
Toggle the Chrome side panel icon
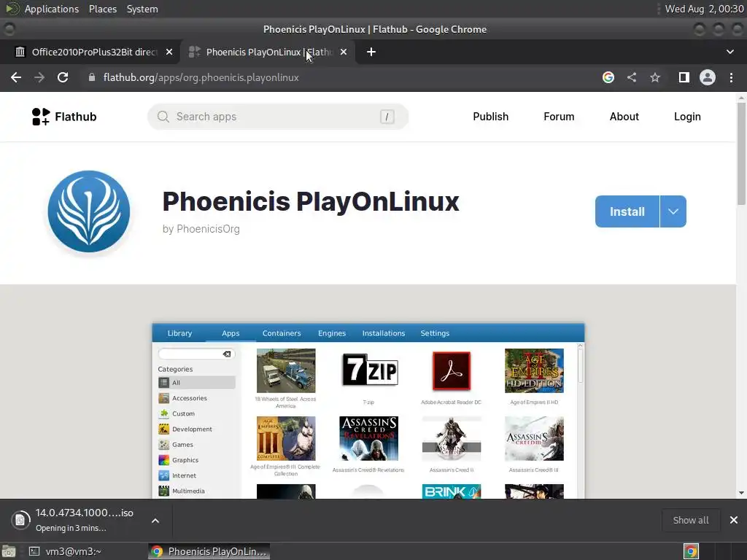click(684, 77)
